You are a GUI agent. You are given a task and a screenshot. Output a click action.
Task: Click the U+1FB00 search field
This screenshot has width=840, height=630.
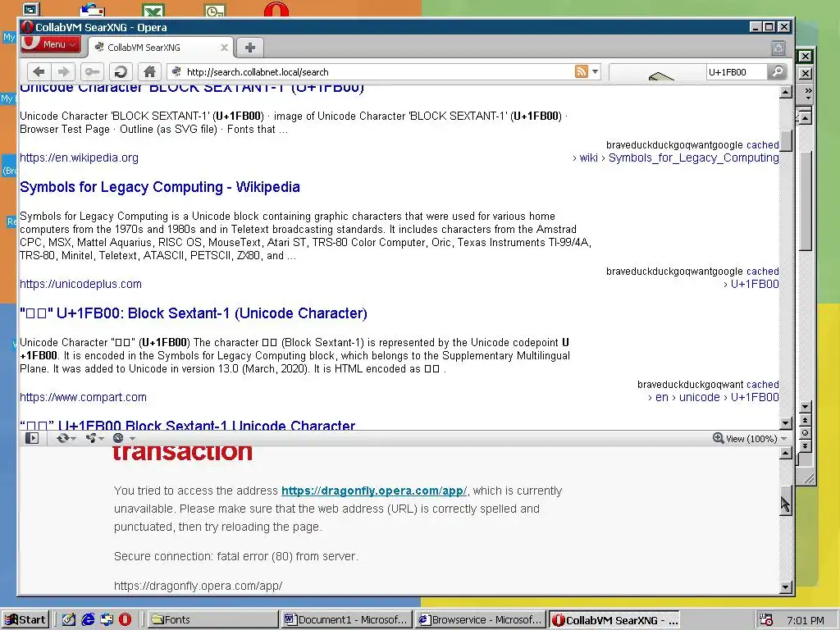pyautogui.click(x=736, y=71)
